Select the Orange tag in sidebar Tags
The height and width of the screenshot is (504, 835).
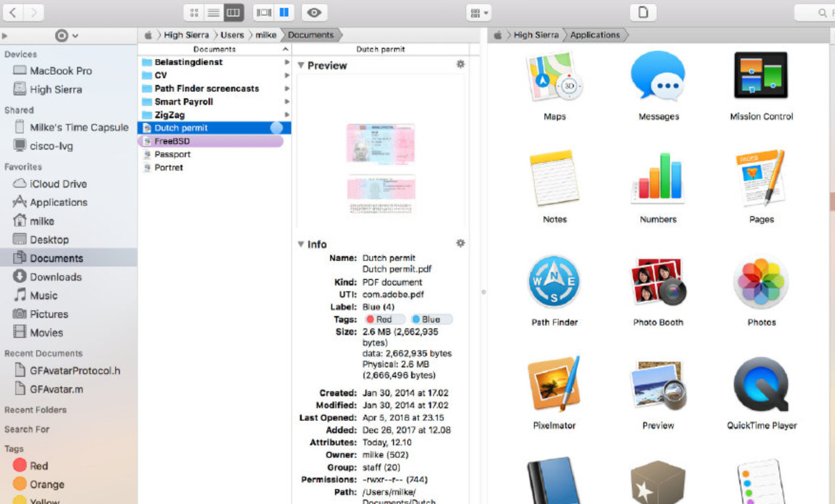pos(39,484)
